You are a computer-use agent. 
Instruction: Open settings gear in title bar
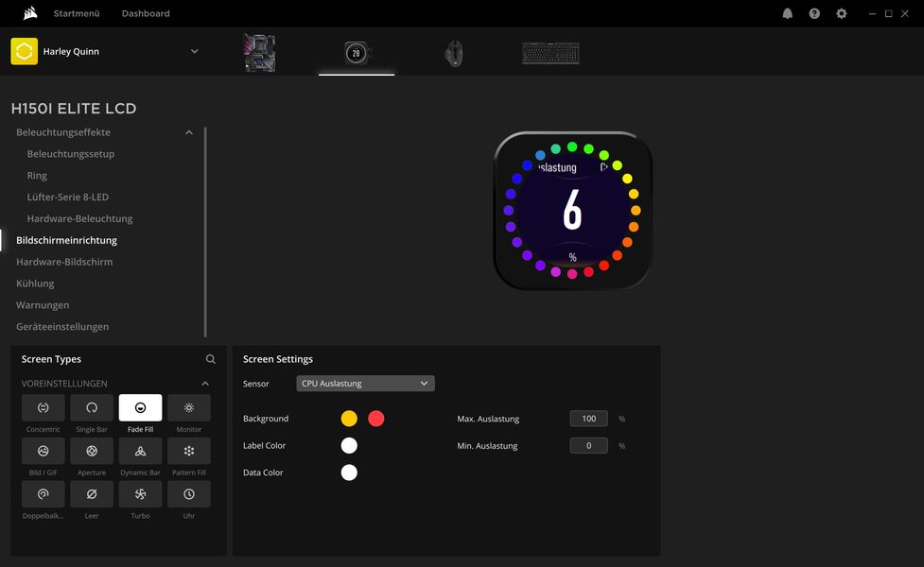[842, 13]
